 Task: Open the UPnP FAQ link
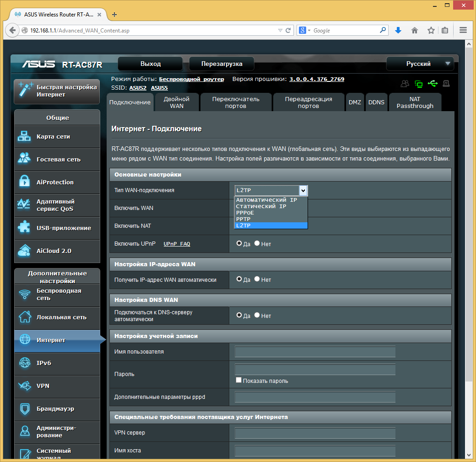coord(177,244)
